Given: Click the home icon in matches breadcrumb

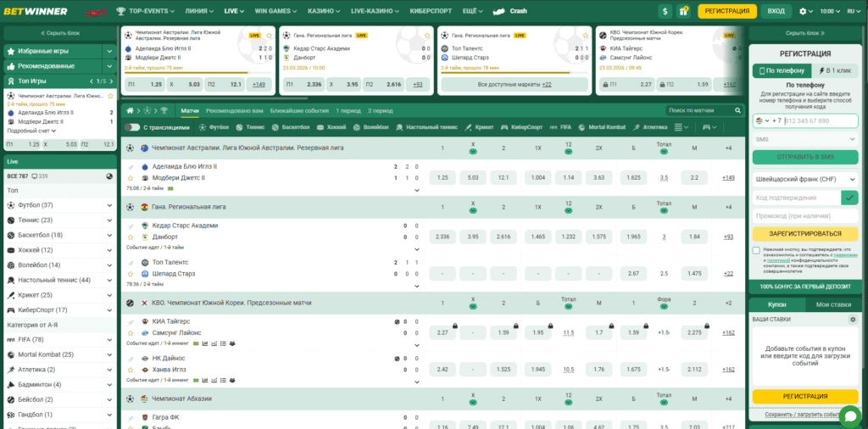Looking at the screenshot, I should [130, 111].
